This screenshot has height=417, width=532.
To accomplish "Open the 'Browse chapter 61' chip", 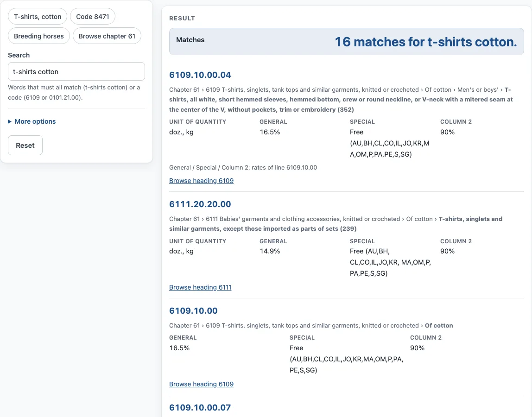I will [107, 36].
